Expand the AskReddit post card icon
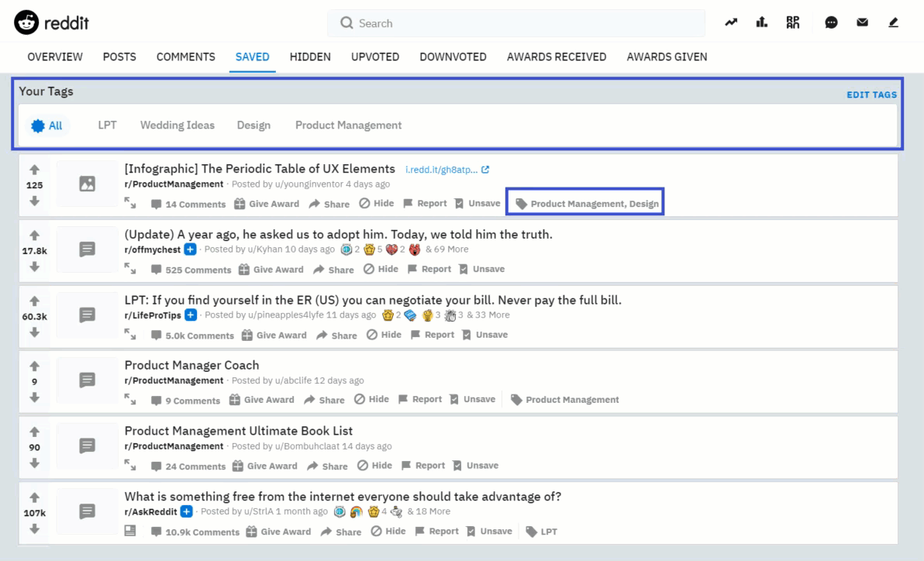924x561 pixels. coord(130,531)
